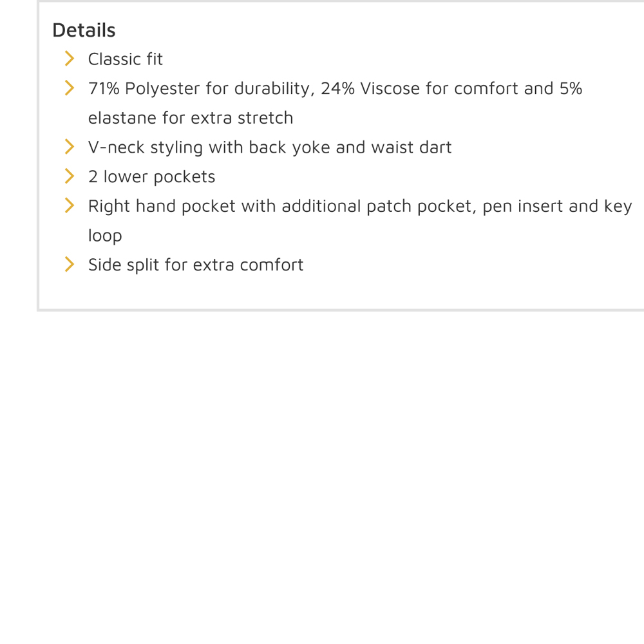This screenshot has height=644, width=644.
Task: Click the chevron bullet beside V-neck styling
Action: pos(70,147)
